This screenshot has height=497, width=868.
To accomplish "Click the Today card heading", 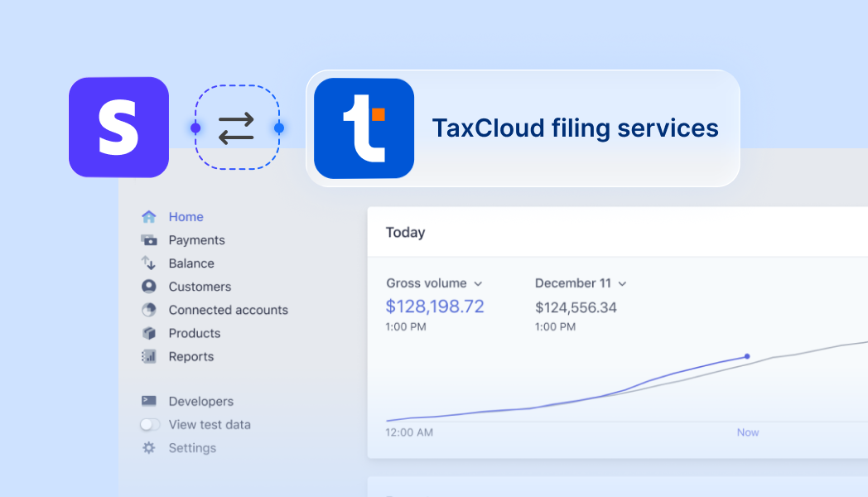I will tap(405, 233).
